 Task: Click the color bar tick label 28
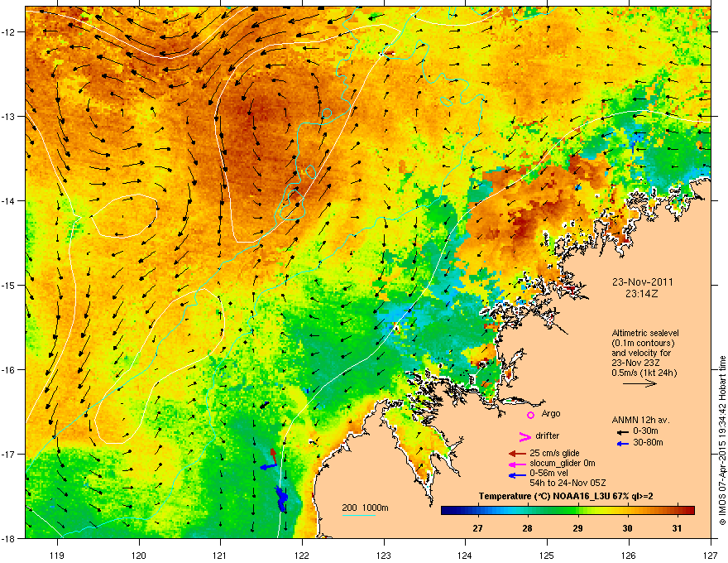pyautogui.click(x=527, y=528)
